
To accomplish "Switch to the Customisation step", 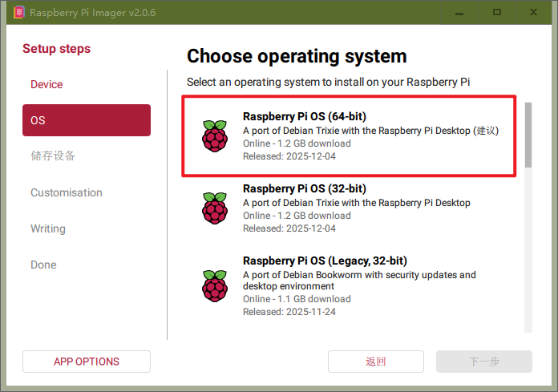I will 67,192.
